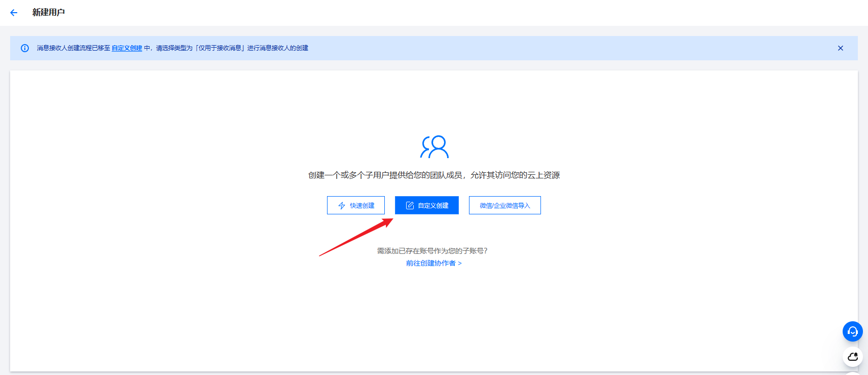Select the 自定义创建 button
The height and width of the screenshot is (375, 868).
click(427, 205)
